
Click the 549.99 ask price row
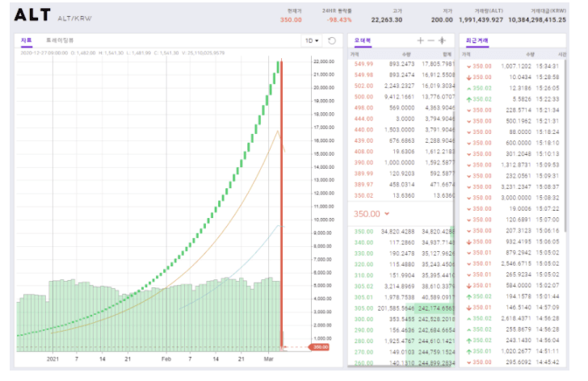coord(401,64)
